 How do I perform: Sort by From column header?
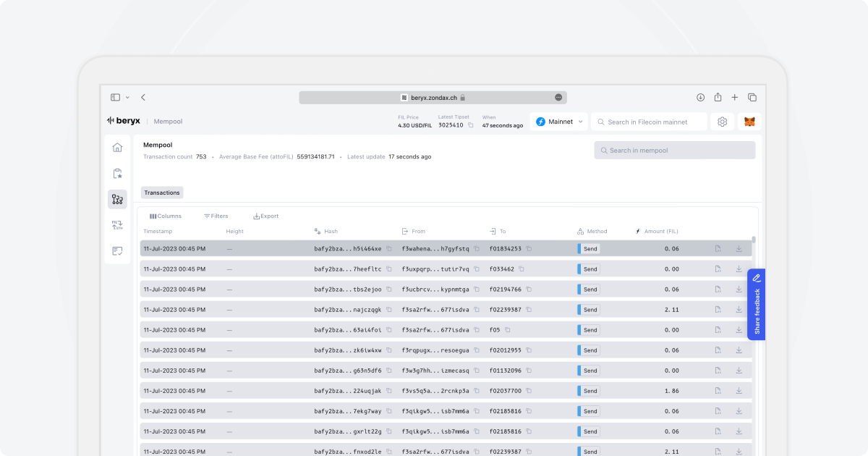pos(414,232)
